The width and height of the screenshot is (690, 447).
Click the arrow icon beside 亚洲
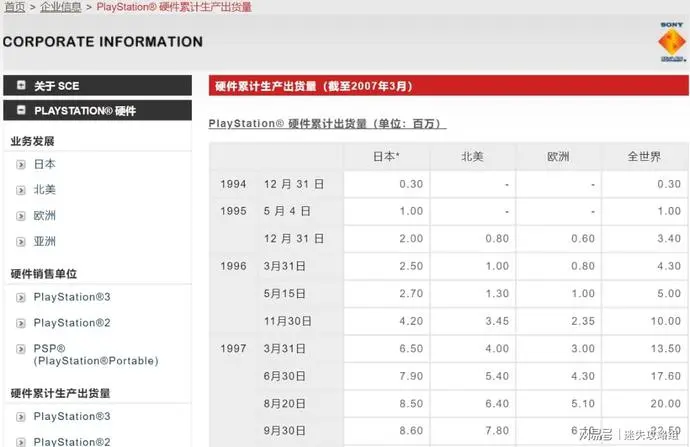[x=21, y=242]
